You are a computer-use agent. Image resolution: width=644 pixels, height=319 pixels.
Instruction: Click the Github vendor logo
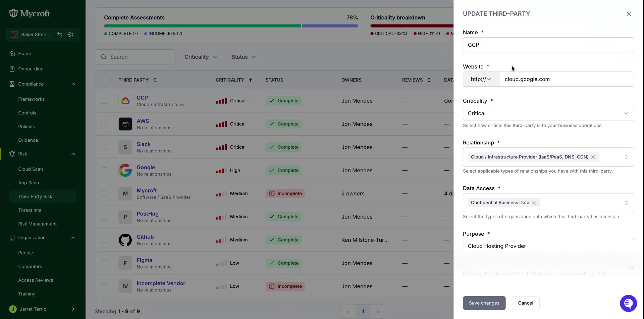125,240
